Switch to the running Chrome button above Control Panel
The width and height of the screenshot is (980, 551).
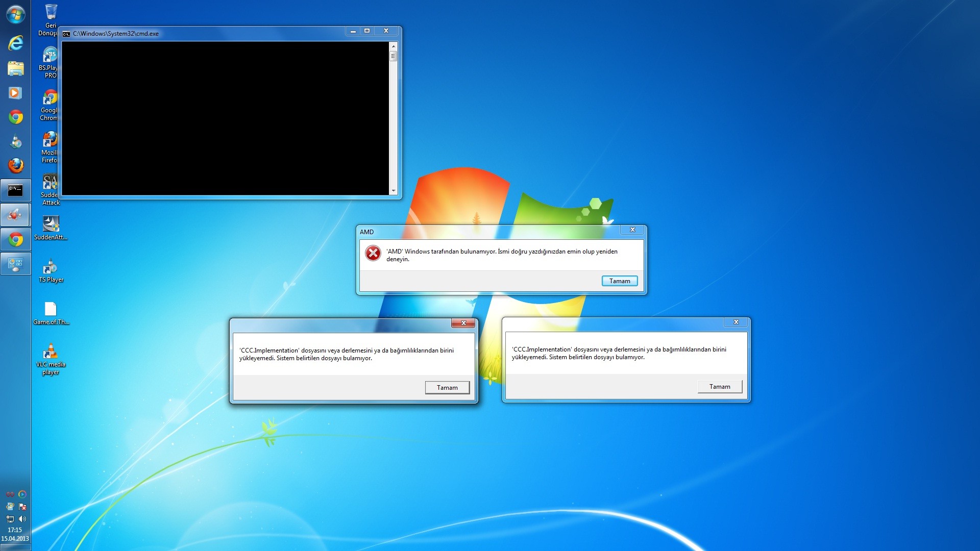15,239
